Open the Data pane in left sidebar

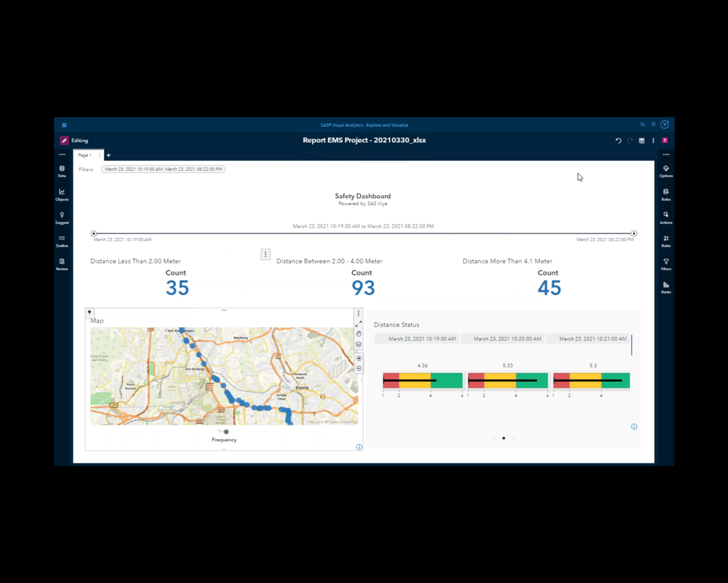(62, 171)
